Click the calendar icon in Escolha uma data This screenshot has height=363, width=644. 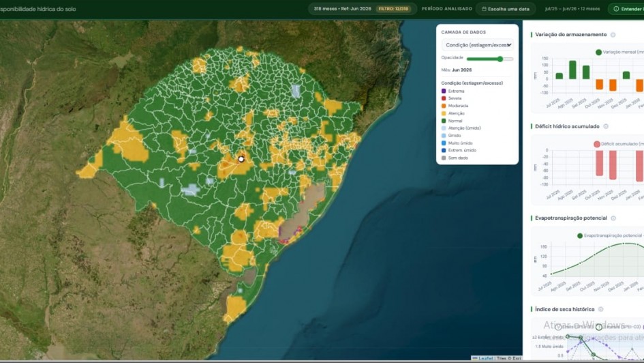[x=484, y=9]
